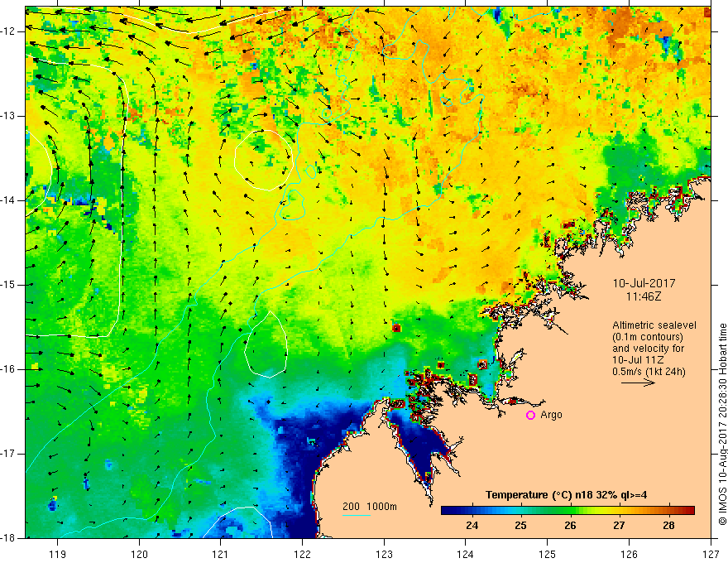Click the longitude axis label '124'
Image resolution: width=728 pixels, height=563 pixels.
(x=466, y=554)
